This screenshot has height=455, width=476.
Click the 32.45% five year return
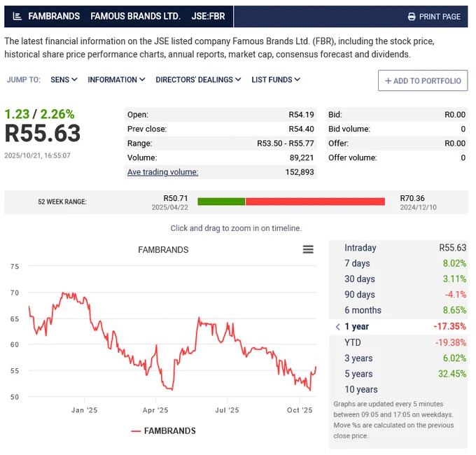point(452,374)
